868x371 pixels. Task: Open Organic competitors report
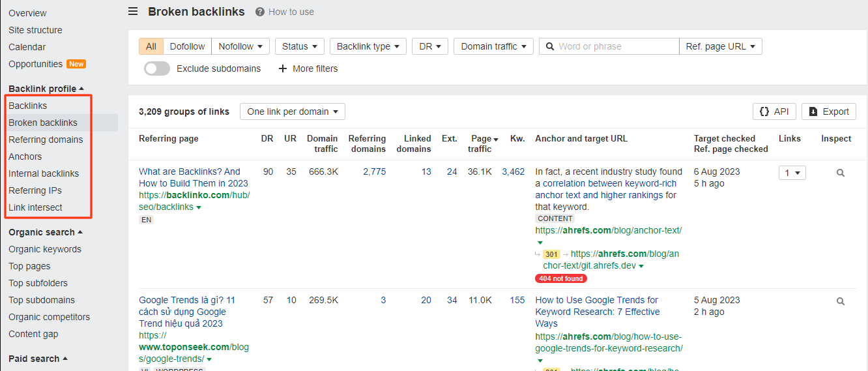(x=50, y=317)
